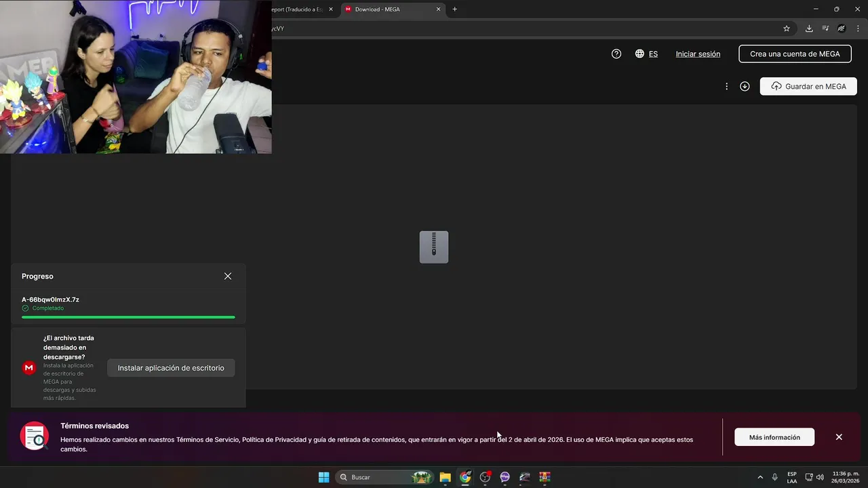Close the Progreso panel

[x=228, y=277]
